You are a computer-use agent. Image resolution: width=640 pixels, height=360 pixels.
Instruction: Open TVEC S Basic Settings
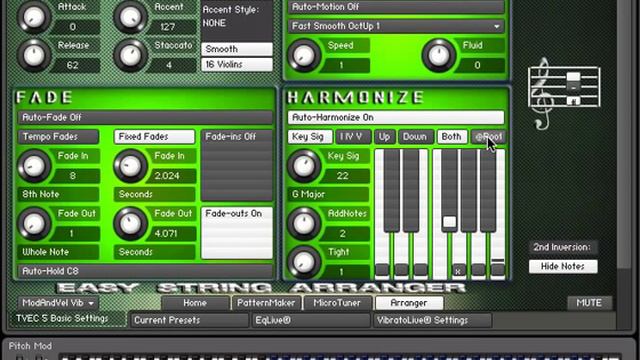click(x=67, y=319)
